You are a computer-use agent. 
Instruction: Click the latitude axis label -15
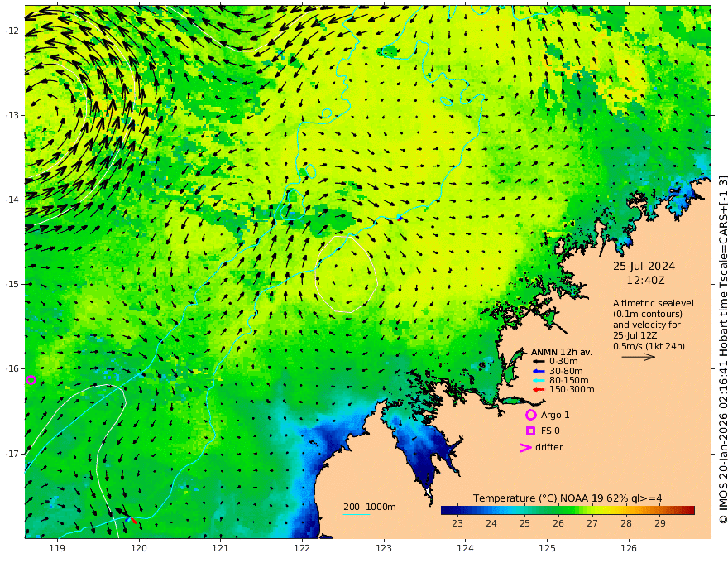pyautogui.click(x=12, y=284)
